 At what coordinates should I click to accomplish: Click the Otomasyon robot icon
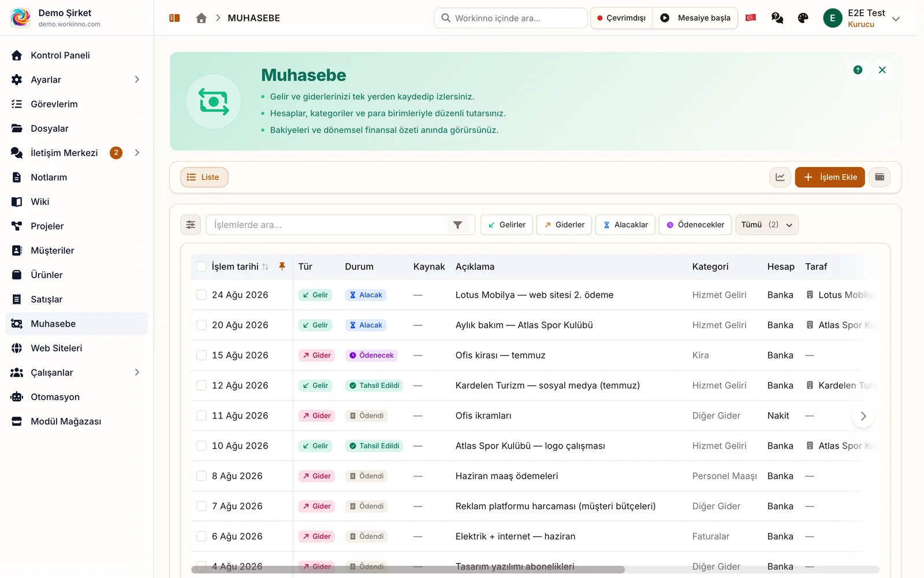point(17,397)
